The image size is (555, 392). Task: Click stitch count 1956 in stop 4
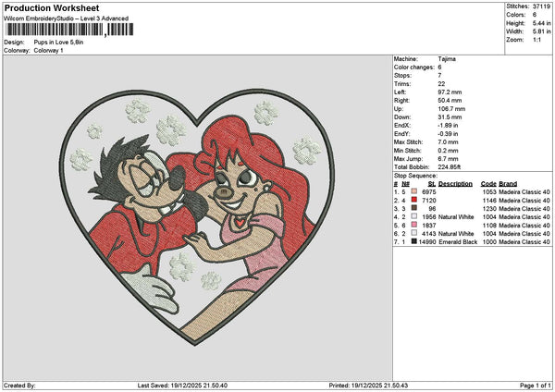(429, 217)
